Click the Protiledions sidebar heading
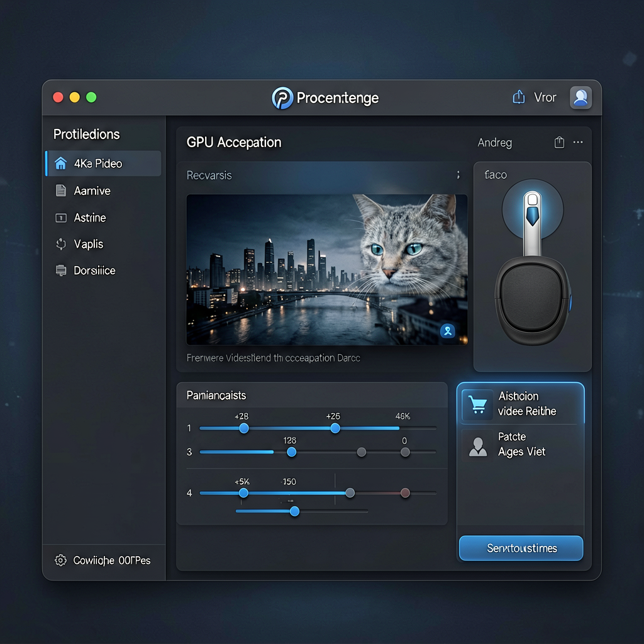 pyautogui.click(x=86, y=135)
